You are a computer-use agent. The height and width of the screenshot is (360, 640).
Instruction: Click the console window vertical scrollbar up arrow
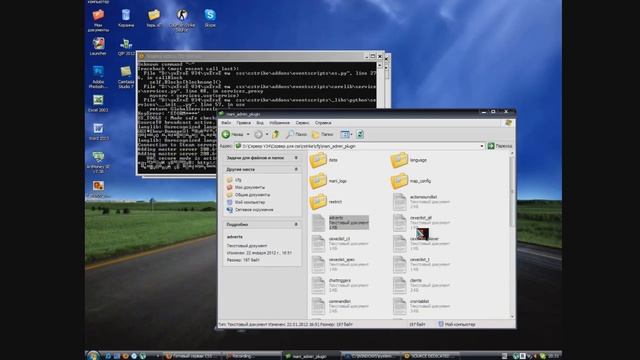(x=379, y=65)
